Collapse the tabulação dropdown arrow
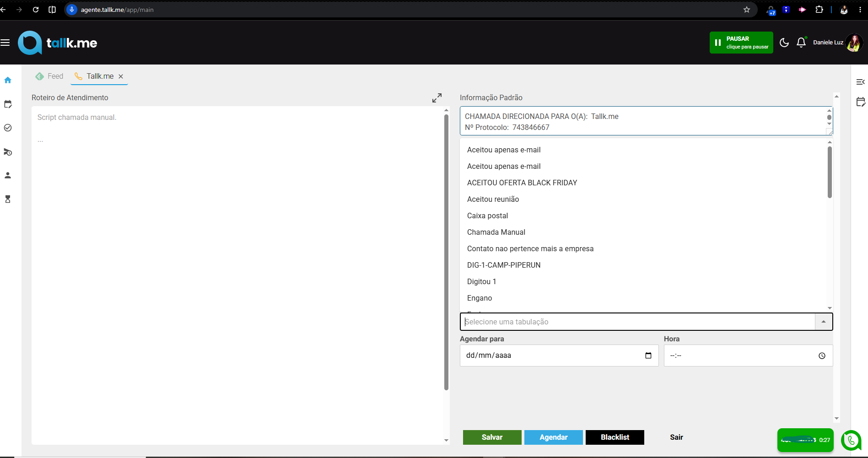Image resolution: width=868 pixels, height=458 pixels. click(824, 322)
